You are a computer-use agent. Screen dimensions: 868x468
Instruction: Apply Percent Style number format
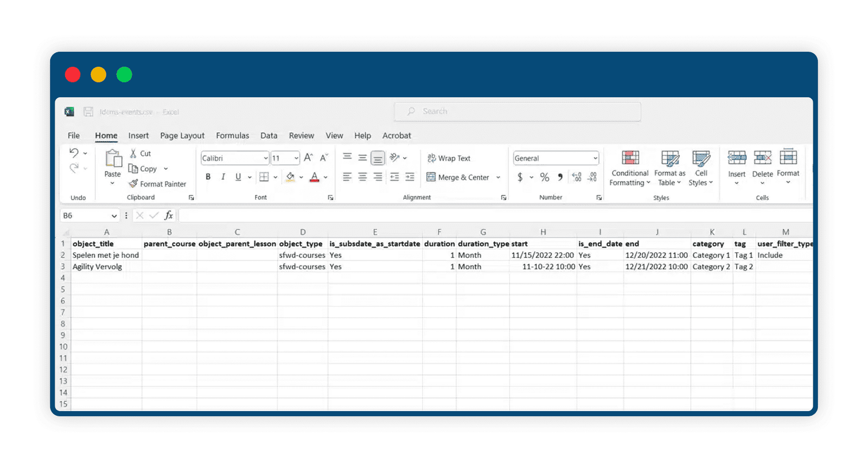(545, 177)
